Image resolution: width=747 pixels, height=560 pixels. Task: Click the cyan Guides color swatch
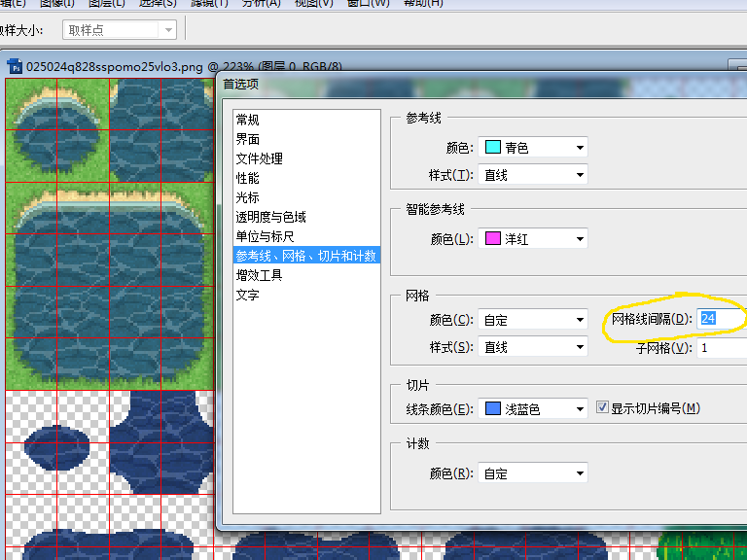[492, 147]
